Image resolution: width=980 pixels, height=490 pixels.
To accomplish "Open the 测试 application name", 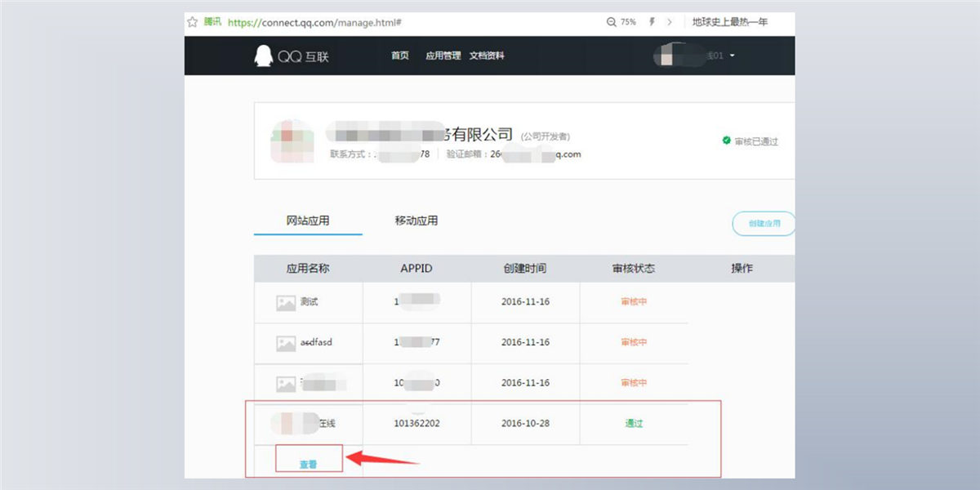I will (309, 301).
